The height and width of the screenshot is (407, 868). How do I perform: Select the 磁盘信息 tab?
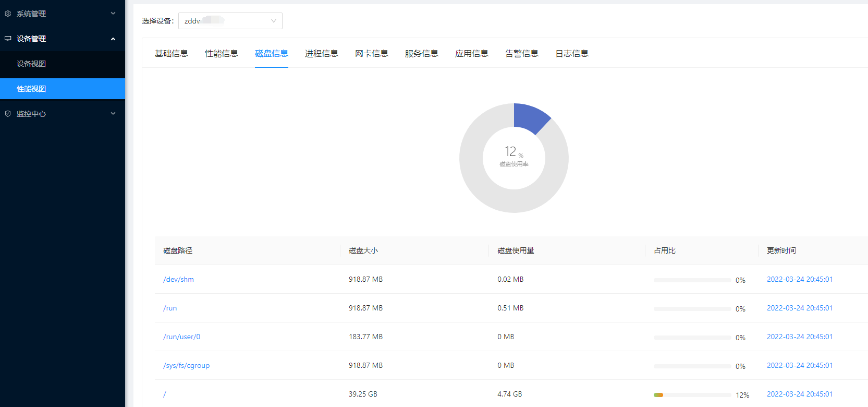click(272, 53)
